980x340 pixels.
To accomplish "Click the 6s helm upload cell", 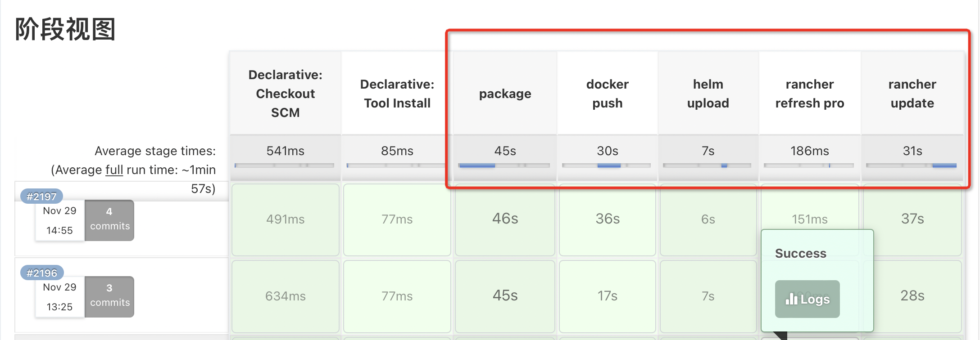I will [708, 219].
